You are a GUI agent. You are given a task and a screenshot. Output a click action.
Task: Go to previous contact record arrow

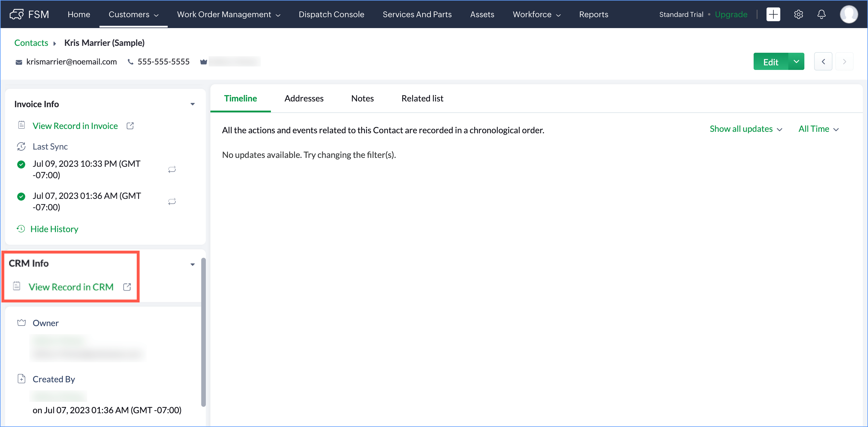(x=823, y=62)
